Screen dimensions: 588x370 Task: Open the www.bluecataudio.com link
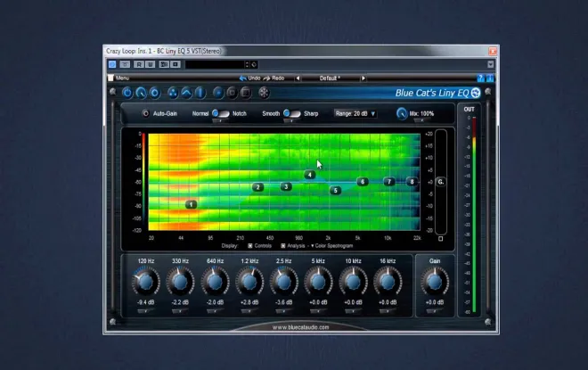(x=300, y=327)
